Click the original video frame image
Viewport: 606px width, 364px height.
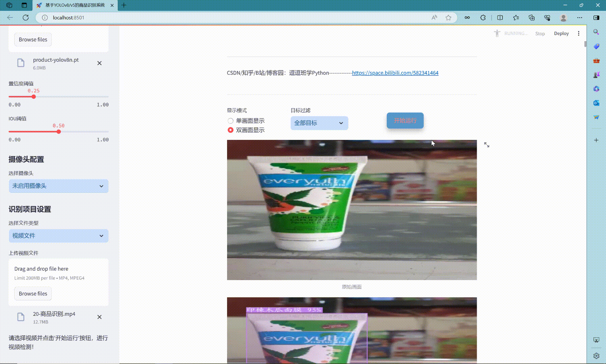pyautogui.click(x=352, y=210)
